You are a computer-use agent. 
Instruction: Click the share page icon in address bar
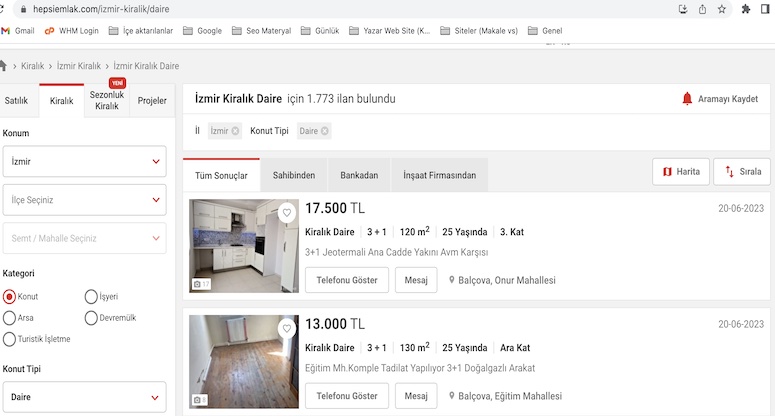coord(702,9)
